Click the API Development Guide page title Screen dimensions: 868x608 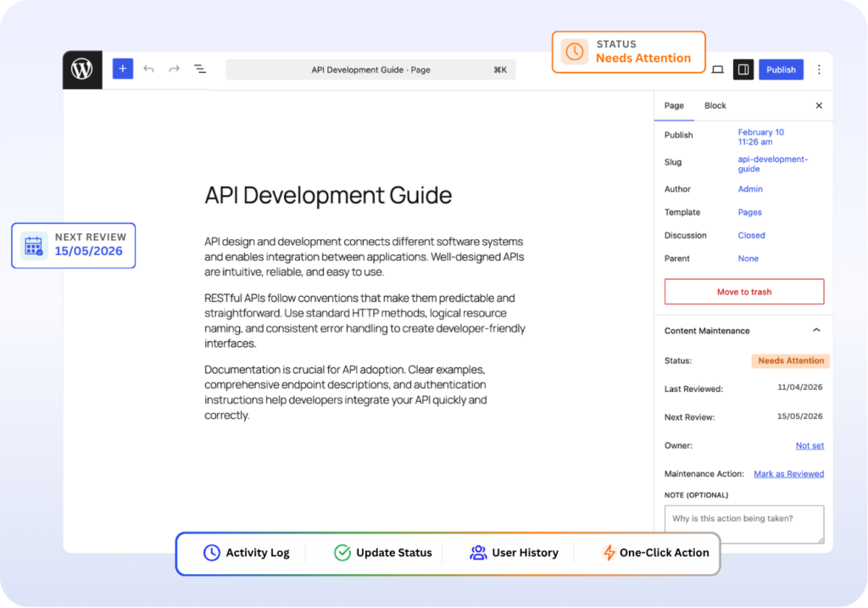coord(328,196)
